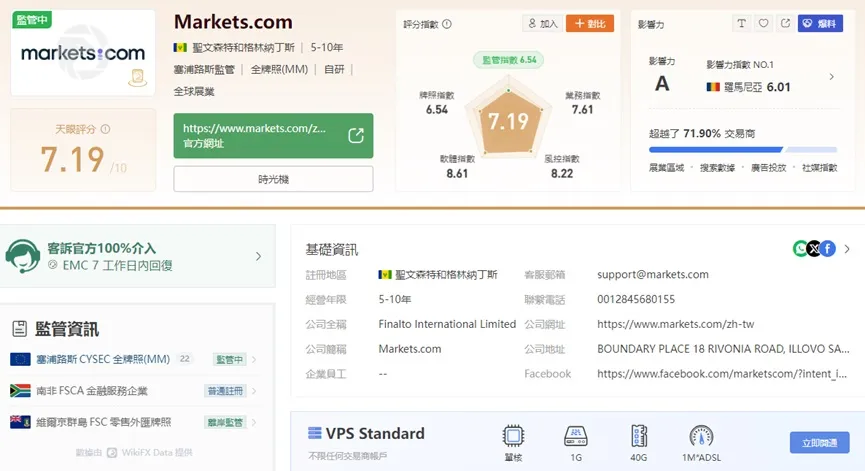Click the 社媒指數 label

pos(819,168)
